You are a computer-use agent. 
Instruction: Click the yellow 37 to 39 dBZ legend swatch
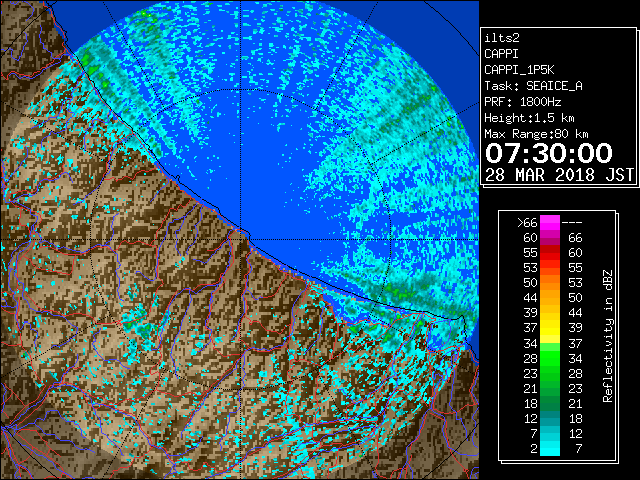[x=550, y=328]
